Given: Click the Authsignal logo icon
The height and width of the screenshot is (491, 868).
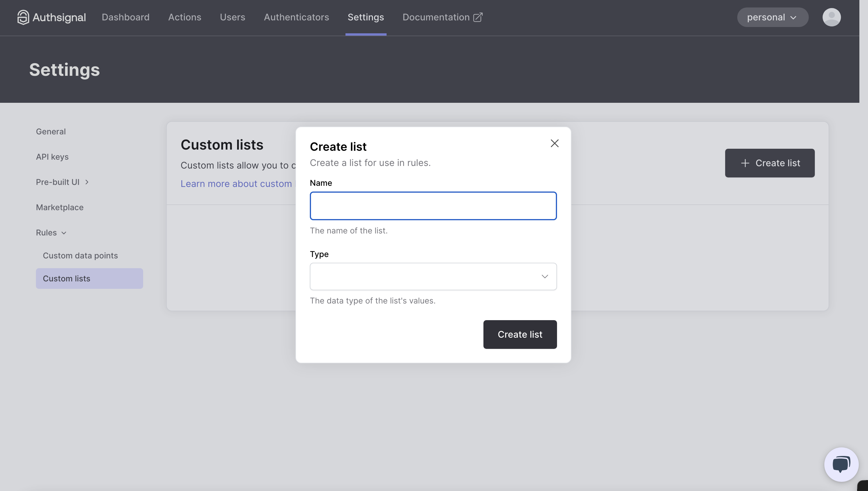Looking at the screenshot, I should pyautogui.click(x=23, y=17).
